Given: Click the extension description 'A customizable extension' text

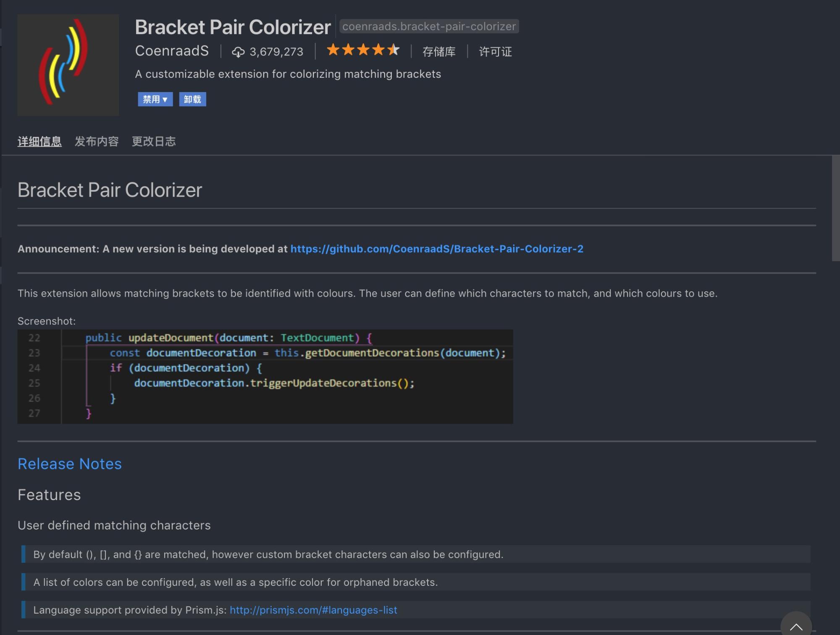Looking at the screenshot, I should 288,74.
